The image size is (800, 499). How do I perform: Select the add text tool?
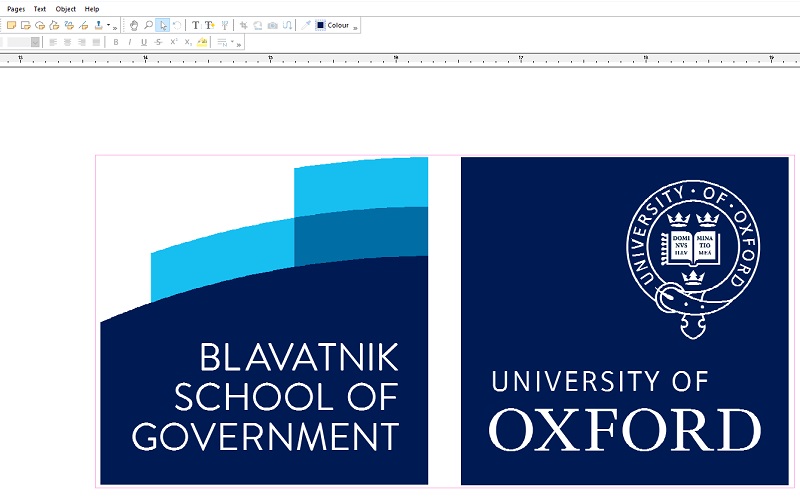[210, 25]
